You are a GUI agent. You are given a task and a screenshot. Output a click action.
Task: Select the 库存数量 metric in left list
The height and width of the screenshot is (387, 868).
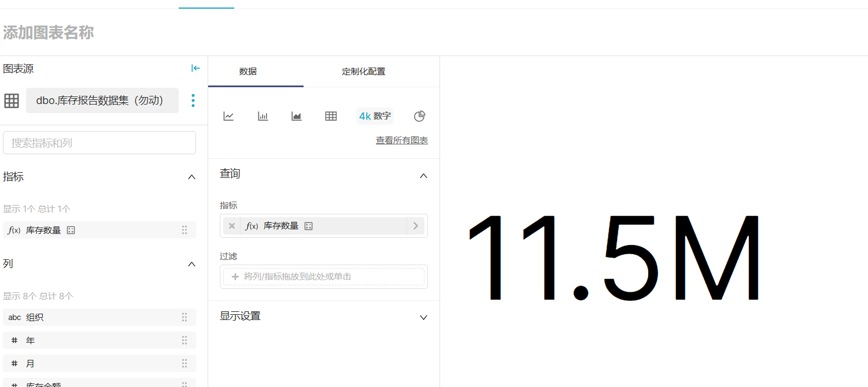tap(99, 230)
